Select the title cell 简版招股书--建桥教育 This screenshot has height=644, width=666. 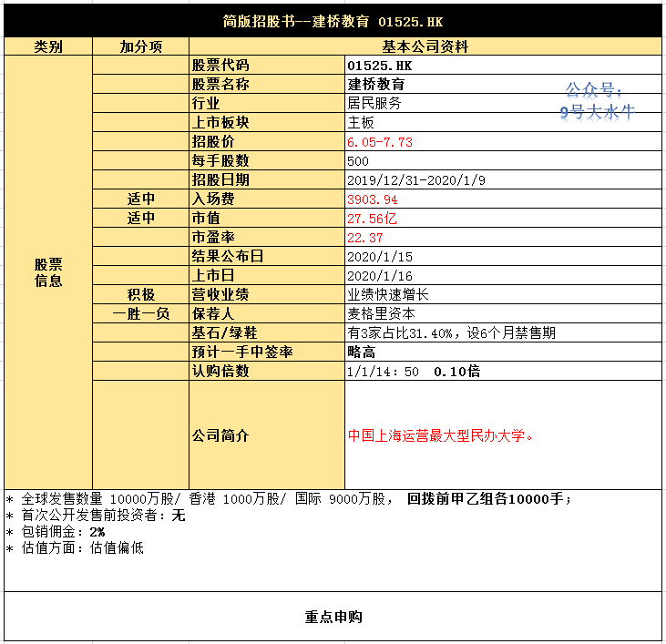click(333, 21)
